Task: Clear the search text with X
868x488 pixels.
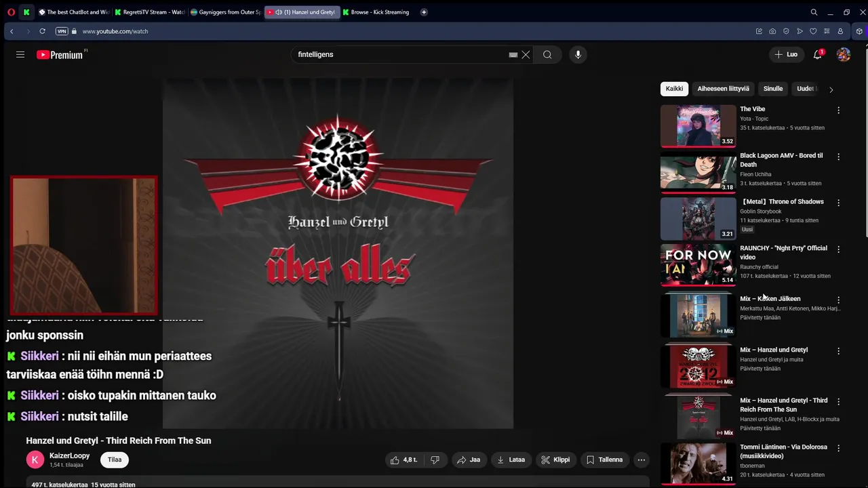Action: pyautogui.click(x=526, y=55)
